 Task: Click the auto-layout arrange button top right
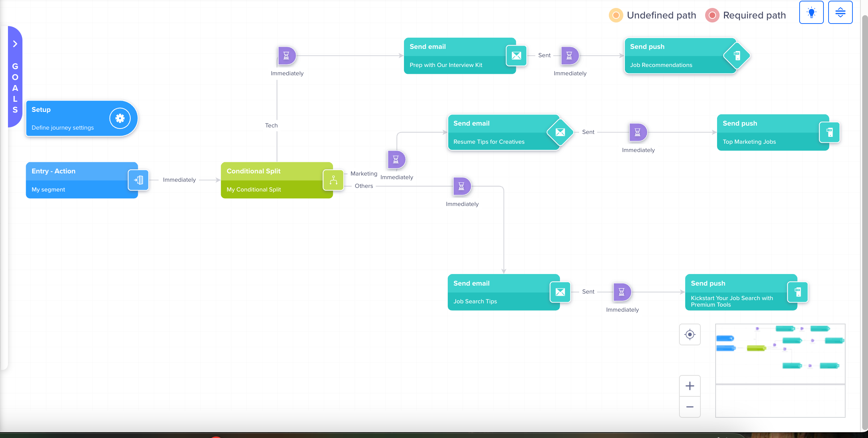840,12
